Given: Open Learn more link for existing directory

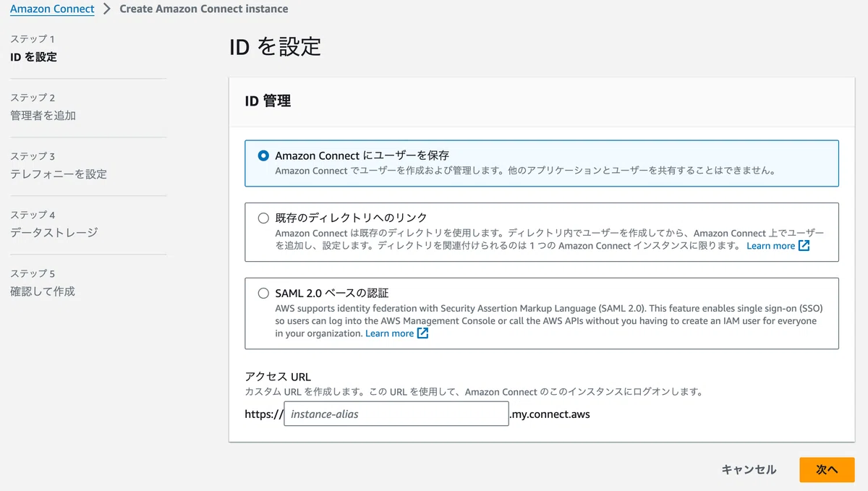Looking at the screenshot, I should click(770, 246).
